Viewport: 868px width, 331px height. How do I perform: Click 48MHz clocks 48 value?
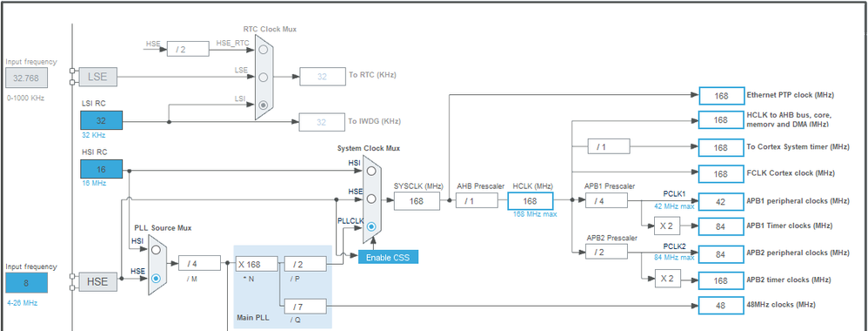pos(721,306)
